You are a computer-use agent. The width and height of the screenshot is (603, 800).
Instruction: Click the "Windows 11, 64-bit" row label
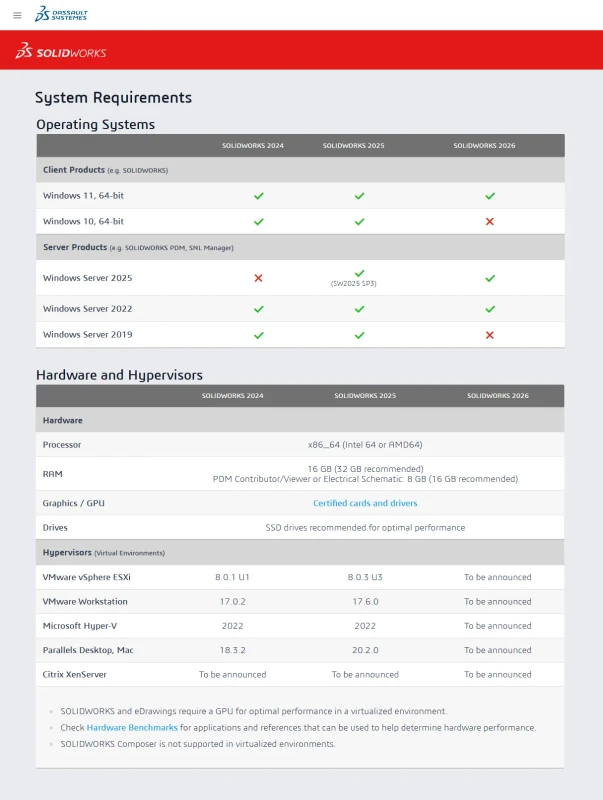tap(83, 195)
